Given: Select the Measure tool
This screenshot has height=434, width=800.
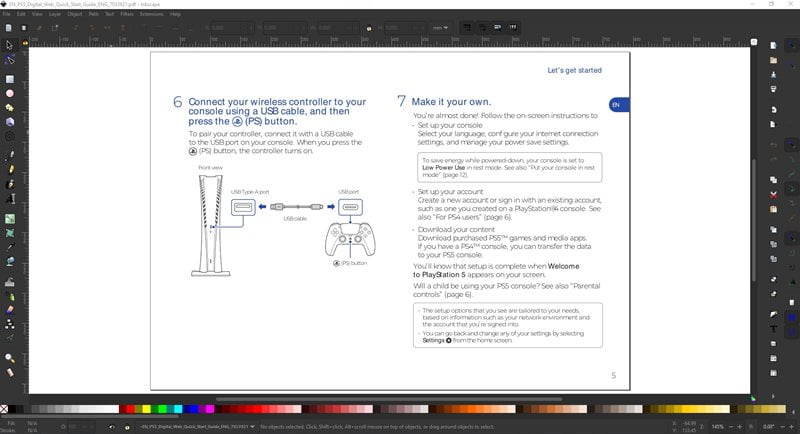Looking at the screenshot, I should click(9, 373).
